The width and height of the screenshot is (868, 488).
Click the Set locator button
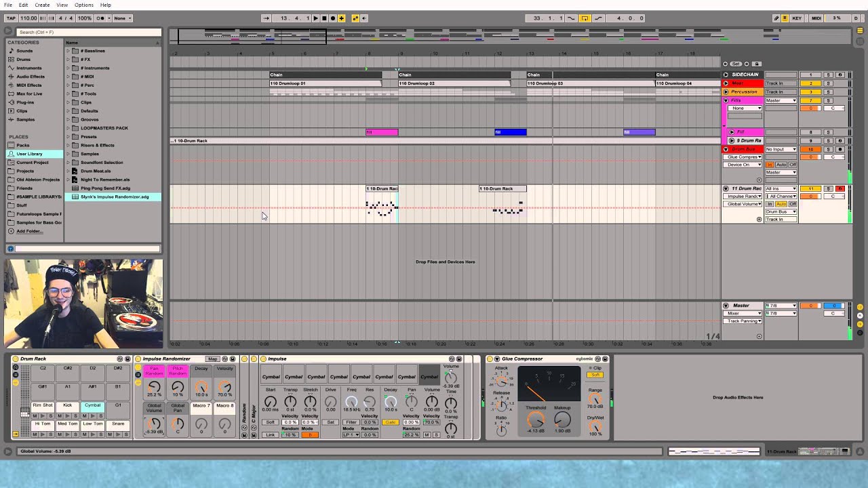pos(736,64)
